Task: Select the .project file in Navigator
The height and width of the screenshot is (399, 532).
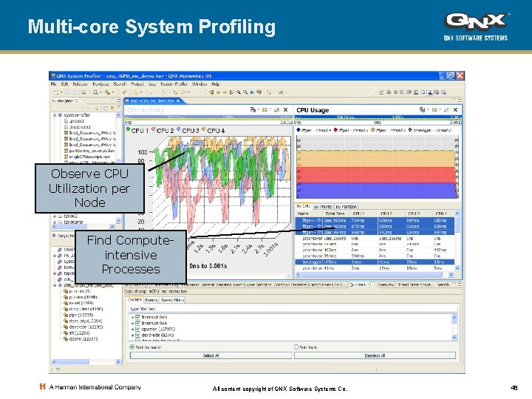Action: (x=76, y=120)
